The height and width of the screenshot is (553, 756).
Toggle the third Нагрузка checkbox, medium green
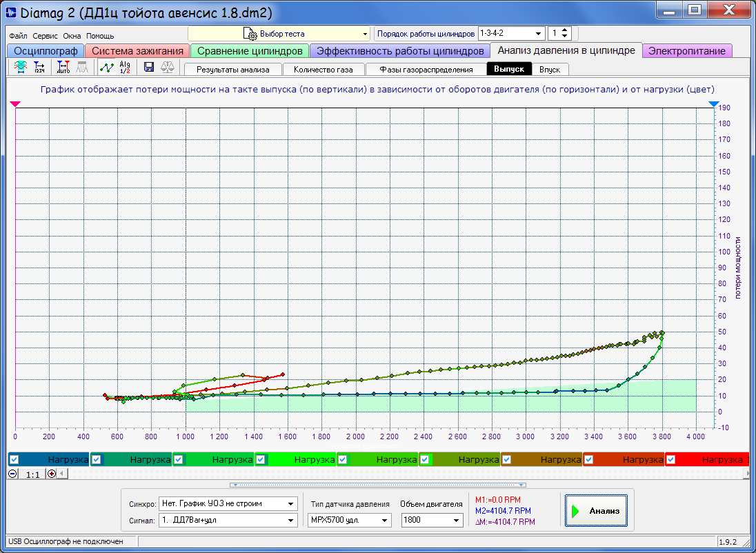point(178,459)
